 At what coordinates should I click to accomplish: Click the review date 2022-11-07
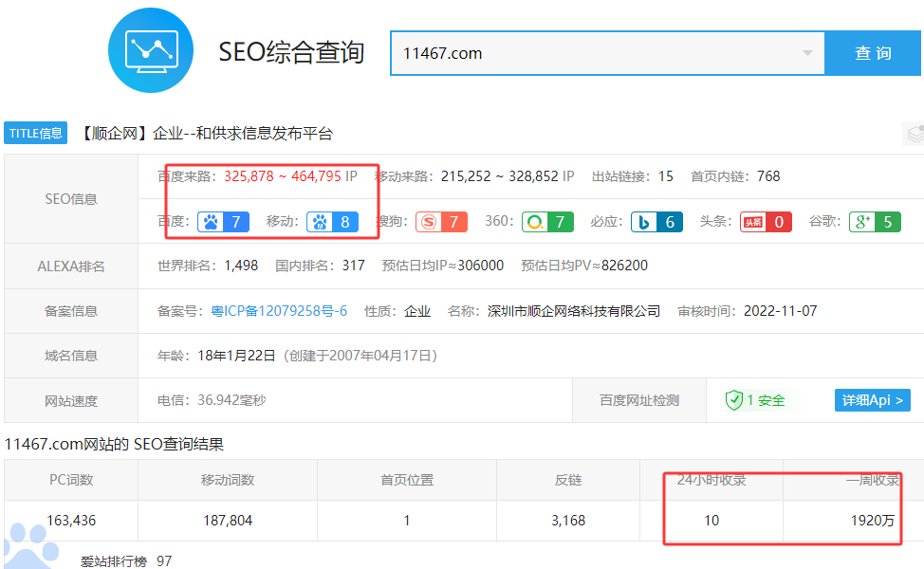(780, 311)
